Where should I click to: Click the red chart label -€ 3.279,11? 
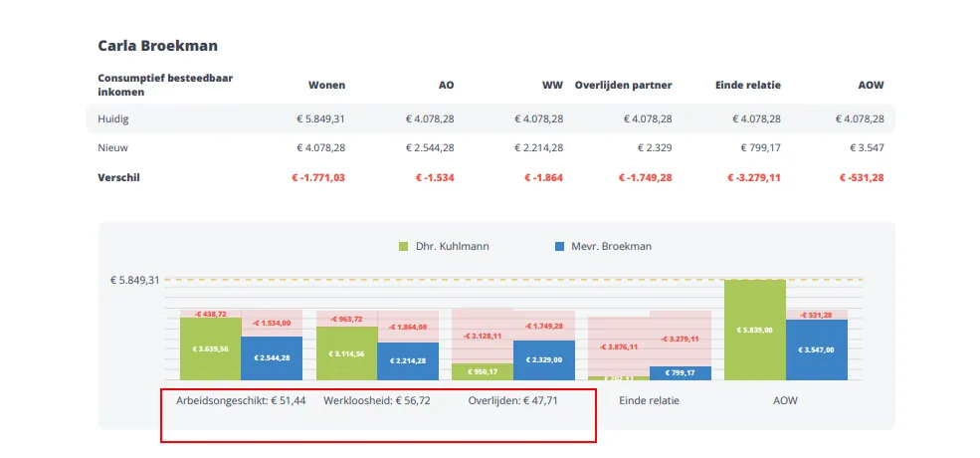click(x=680, y=340)
